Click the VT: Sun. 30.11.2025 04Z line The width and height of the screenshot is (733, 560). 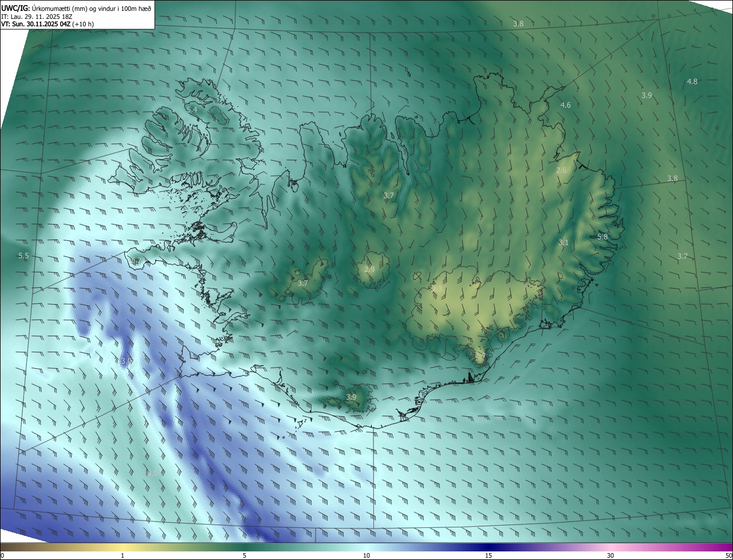tap(48, 24)
